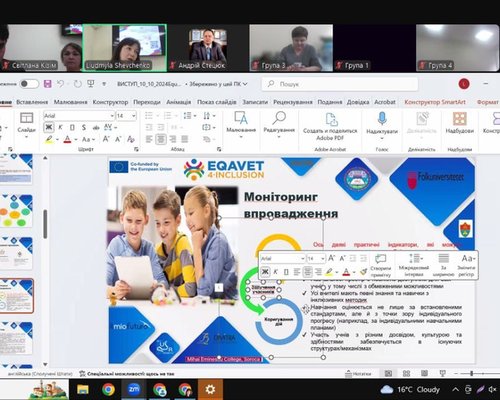Viewport: 500px width, 400px height.
Task: Open the Вставлення tab
Action: (x=32, y=102)
